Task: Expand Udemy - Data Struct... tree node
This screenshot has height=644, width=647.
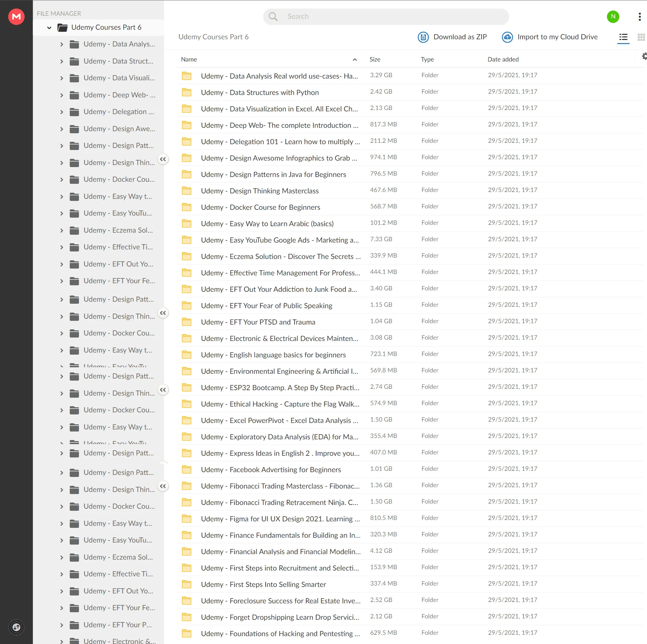Action: [62, 61]
